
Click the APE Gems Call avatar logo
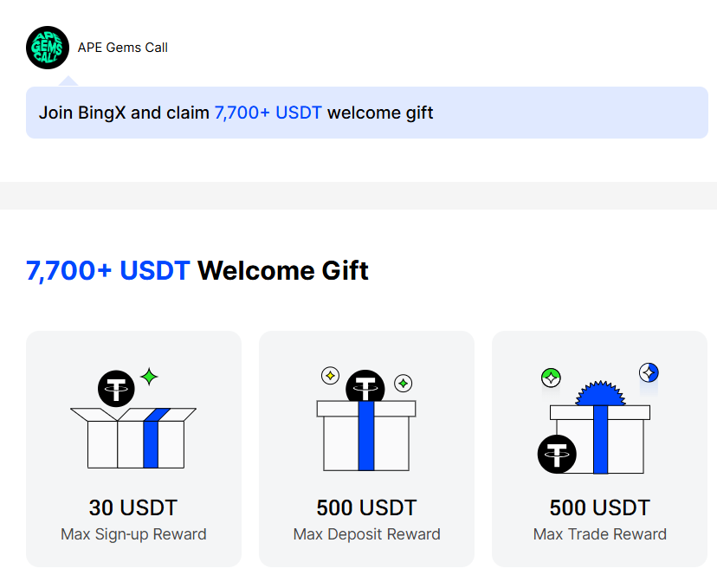coord(48,48)
